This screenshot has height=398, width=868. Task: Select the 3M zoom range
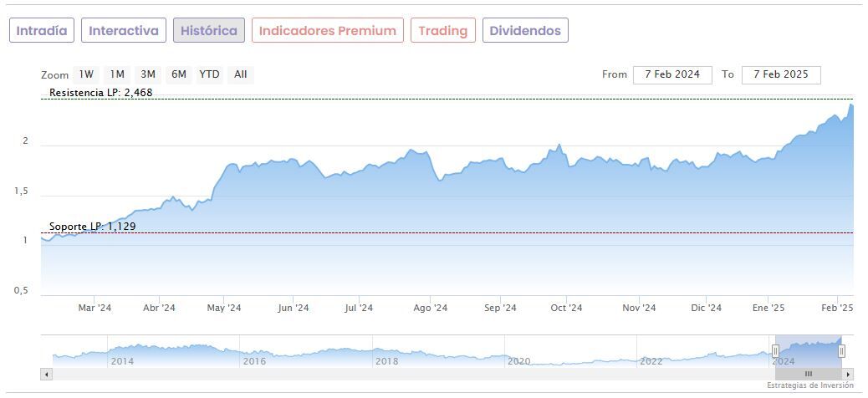(x=148, y=74)
